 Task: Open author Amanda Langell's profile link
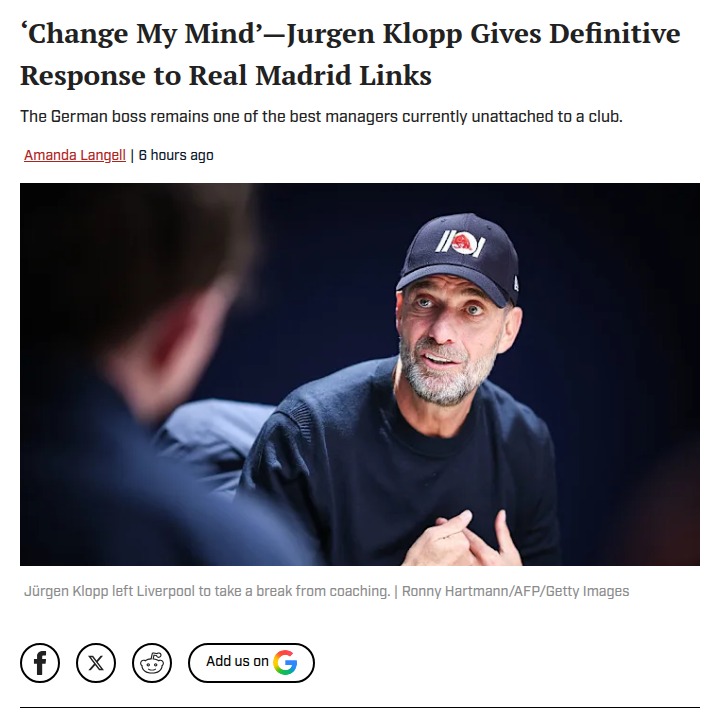point(75,155)
